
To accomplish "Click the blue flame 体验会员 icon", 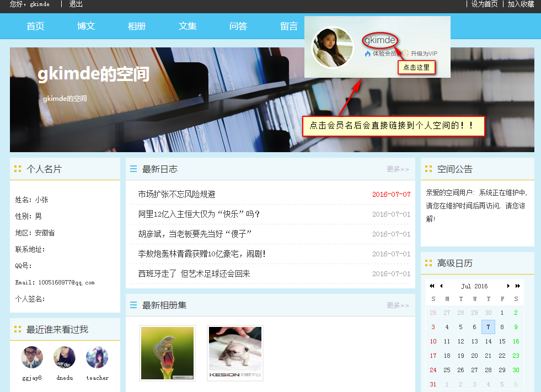I will pos(368,53).
